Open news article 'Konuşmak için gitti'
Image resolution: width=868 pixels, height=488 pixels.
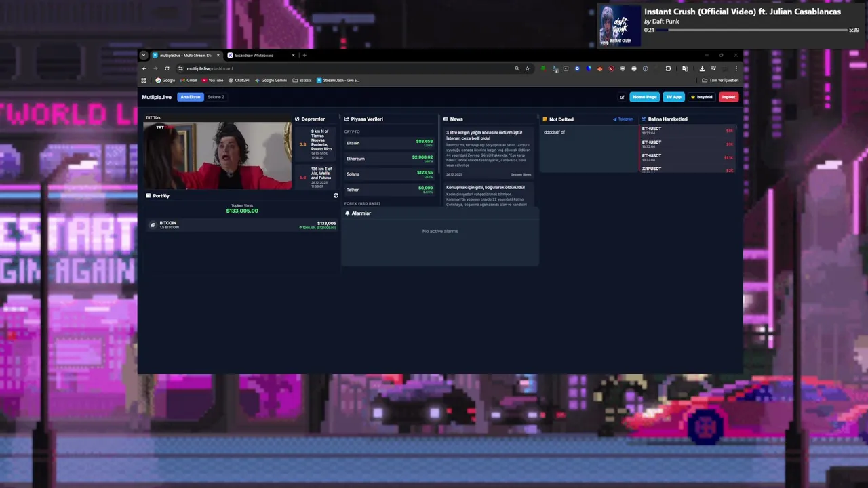click(488, 195)
